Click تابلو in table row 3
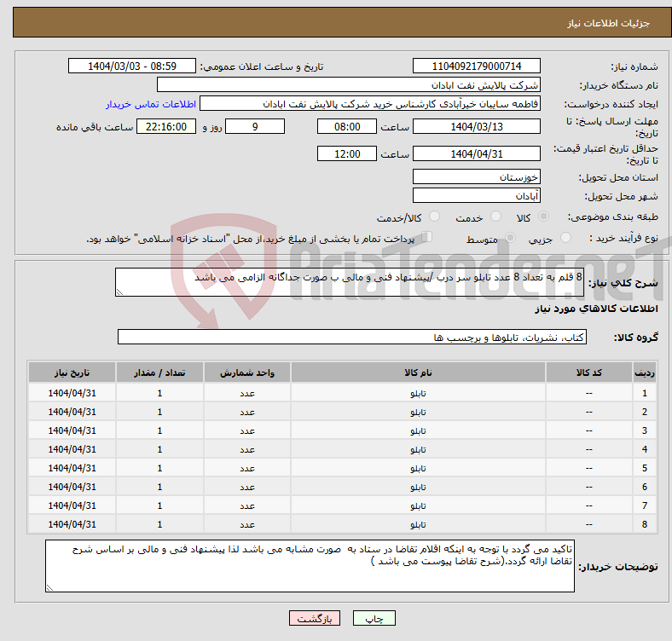The image size is (672, 641). pos(418,431)
